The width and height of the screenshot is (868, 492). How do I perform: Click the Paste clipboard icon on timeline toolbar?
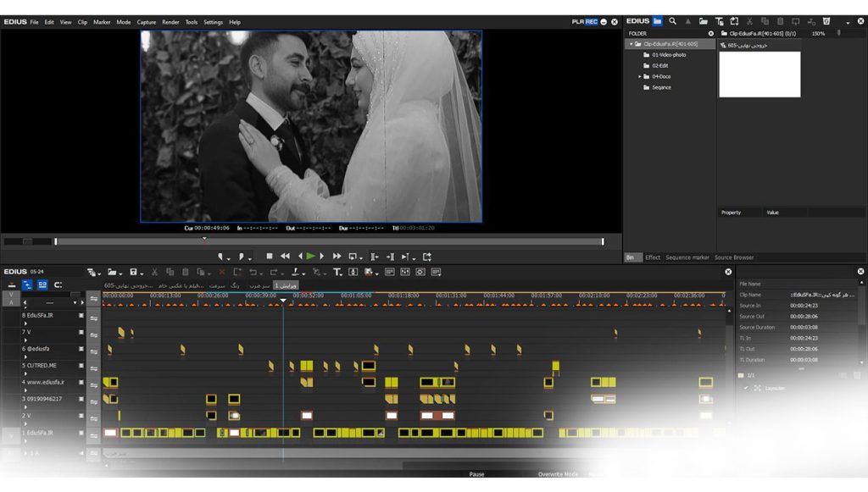[186, 272]
